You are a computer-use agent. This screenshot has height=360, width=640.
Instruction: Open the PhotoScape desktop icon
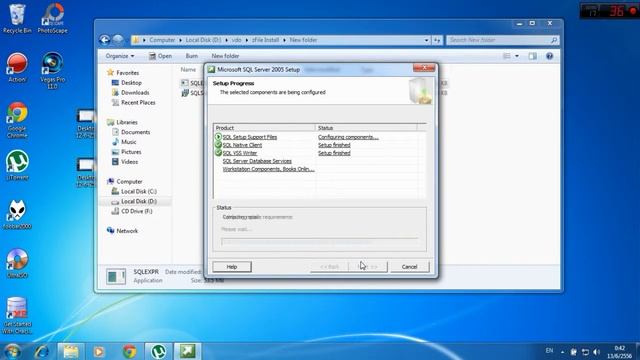point(52,18)
